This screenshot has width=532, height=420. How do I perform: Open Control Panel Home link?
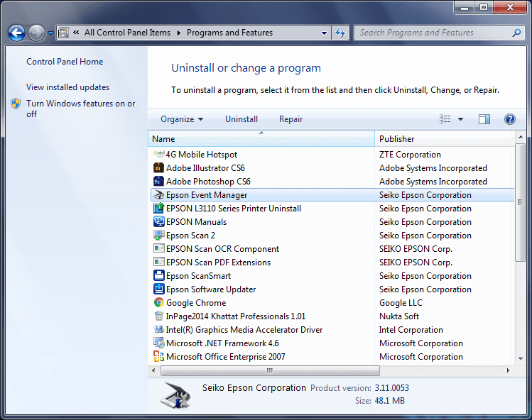tap(65, 61)
